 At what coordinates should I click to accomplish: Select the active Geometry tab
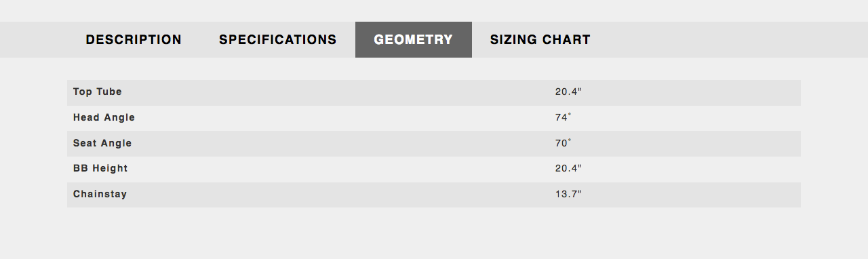[414, 39]
